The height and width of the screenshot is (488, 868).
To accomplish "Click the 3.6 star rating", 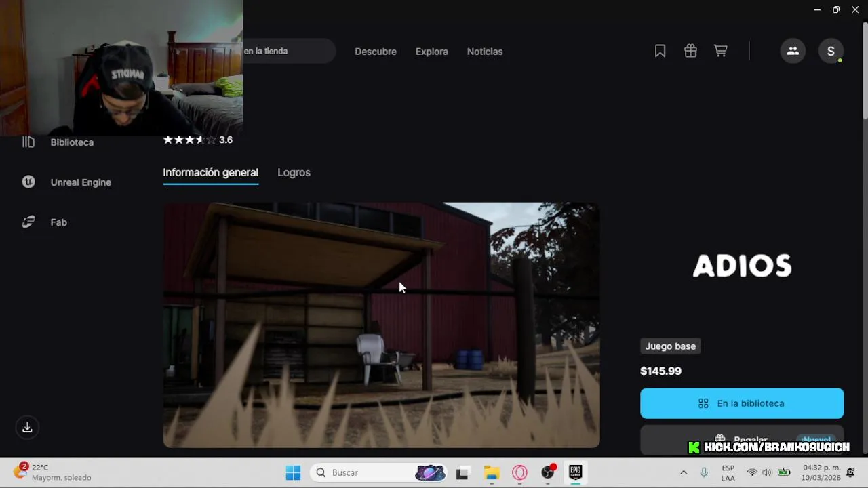I will pos(198,140).
